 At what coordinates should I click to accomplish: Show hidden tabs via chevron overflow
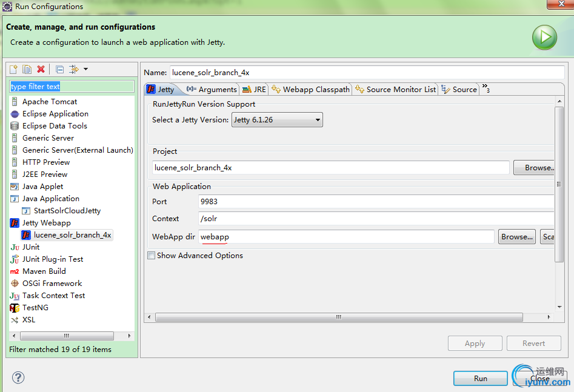click(x=486, y=88)
